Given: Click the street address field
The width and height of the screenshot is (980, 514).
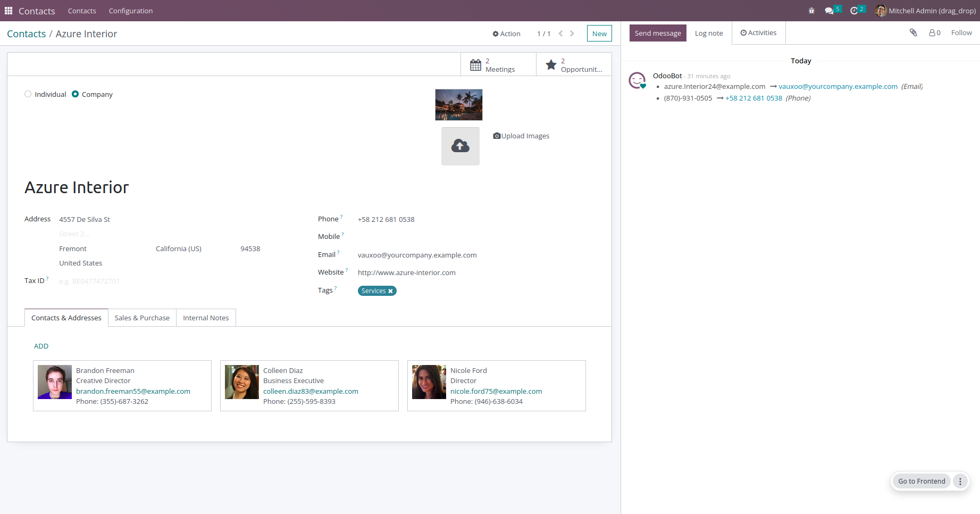Looking at the screenshot, I should coord(160,219).
